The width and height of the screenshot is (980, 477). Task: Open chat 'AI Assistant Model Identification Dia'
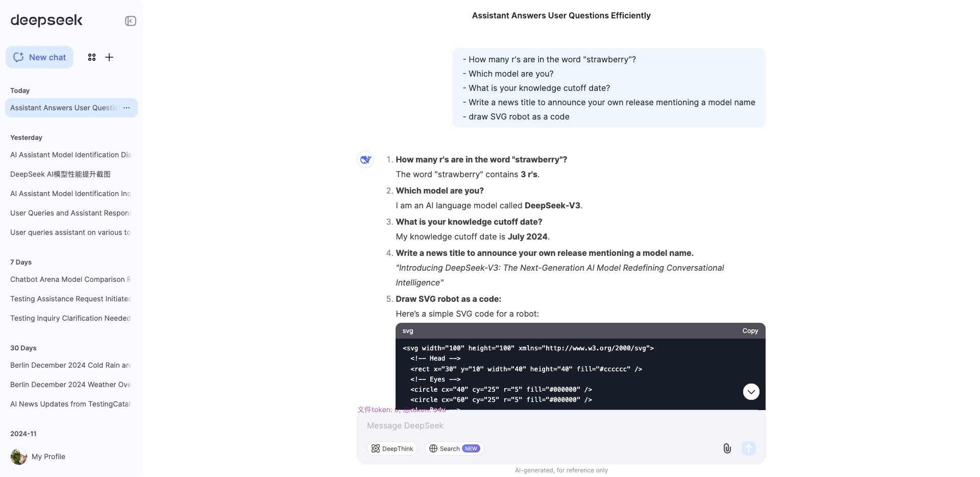click(x=71, y=155)
